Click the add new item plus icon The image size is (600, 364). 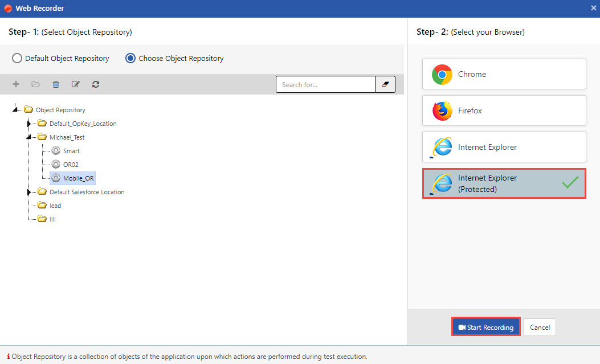tap(16, 84)
